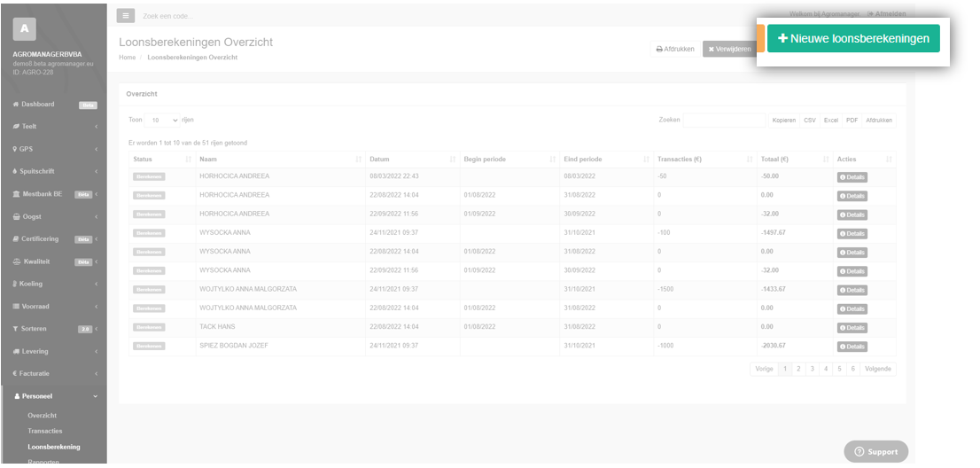
Task: Focus the 'Zoek een code' search field
Action: pyautogui.click(x=168, y=16)
